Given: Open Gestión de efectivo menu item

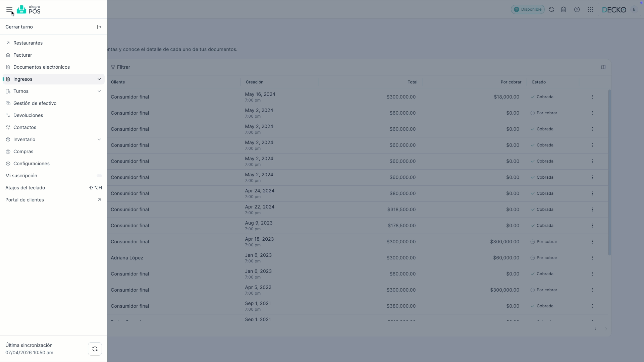Looking at the screenshot, I should (35, 103).
